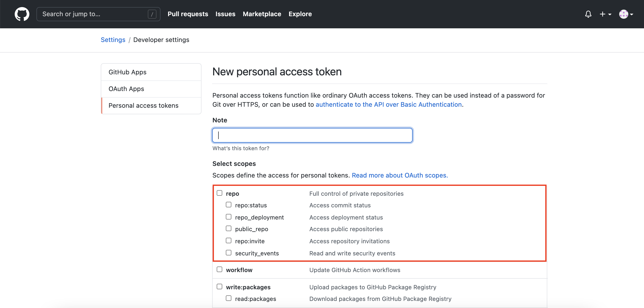Go to Marketplace in top navigation
644x308 pixels.
(262, 14)
